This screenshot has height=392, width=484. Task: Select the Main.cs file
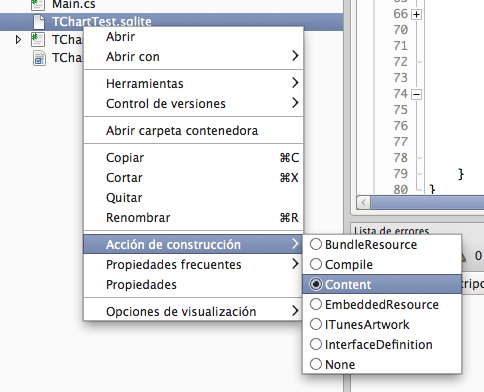[74, 4]
